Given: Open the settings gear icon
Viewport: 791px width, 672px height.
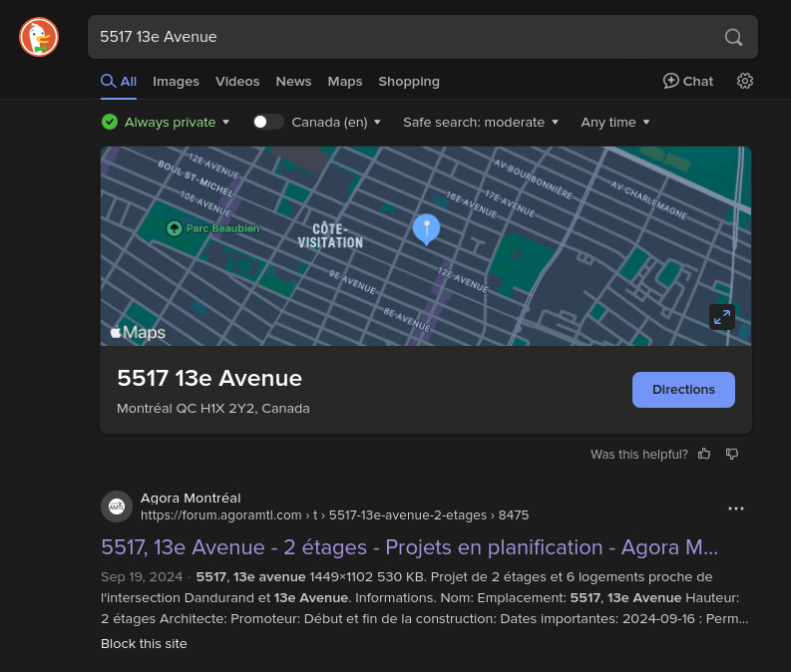Looking at the screenshot, I should 744,81.
